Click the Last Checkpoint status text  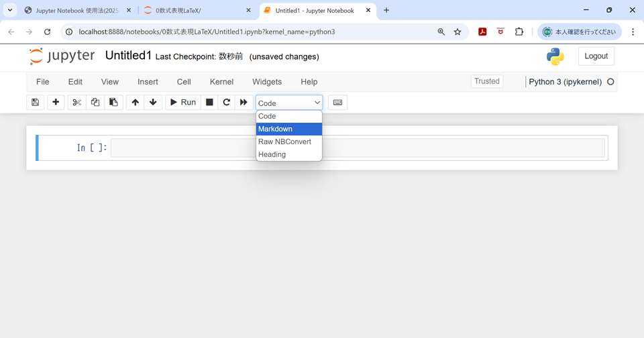[199, 57]
